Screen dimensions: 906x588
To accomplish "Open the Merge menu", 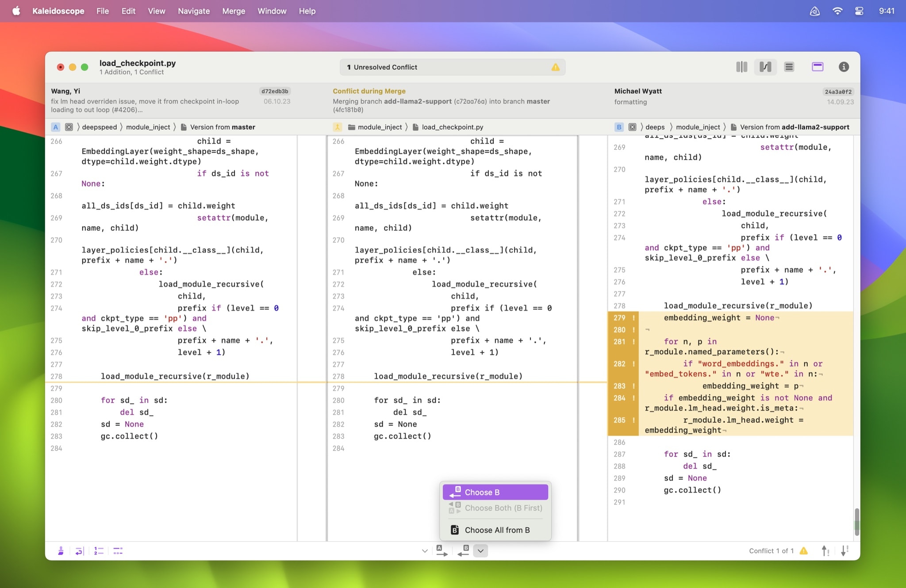I will click(234, 11).
